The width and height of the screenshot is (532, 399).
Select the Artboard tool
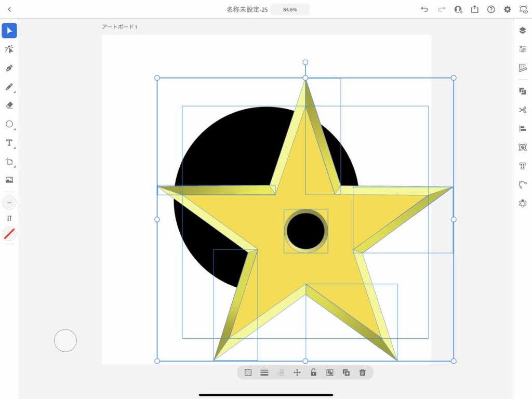coord(9,162)
